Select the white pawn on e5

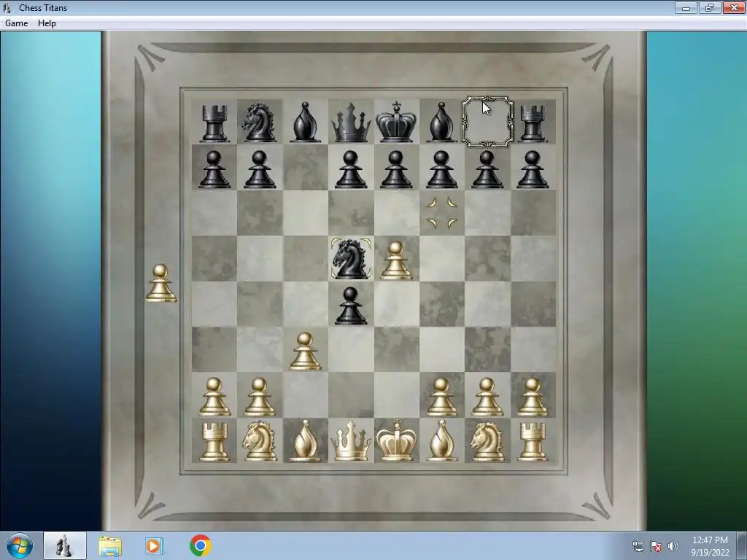[x=396, y=260]
